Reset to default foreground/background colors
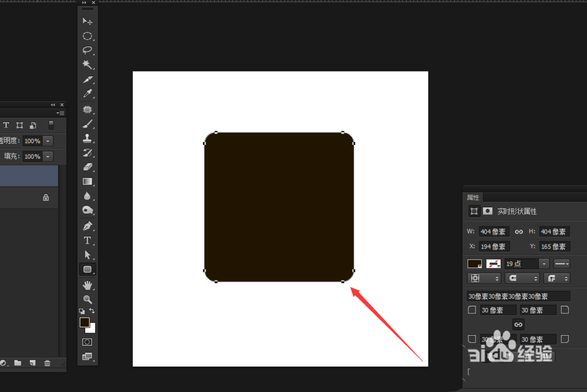587x392 pixels. click(82, 311)
